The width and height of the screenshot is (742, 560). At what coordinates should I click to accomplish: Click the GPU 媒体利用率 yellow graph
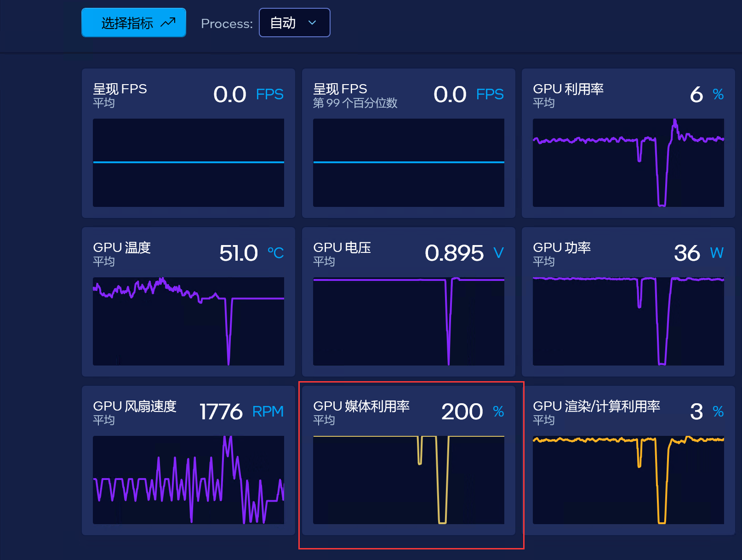click(x=409, y=480)
